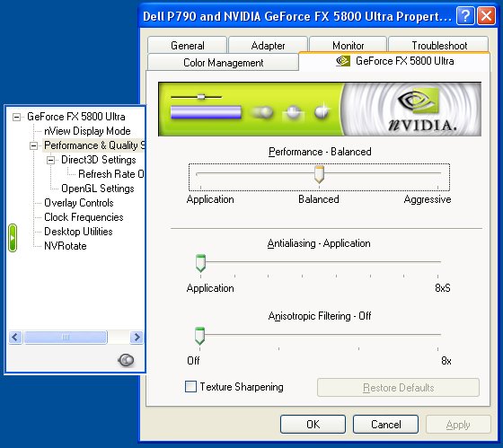Click the Application label under Performance slider

point(210,199)
